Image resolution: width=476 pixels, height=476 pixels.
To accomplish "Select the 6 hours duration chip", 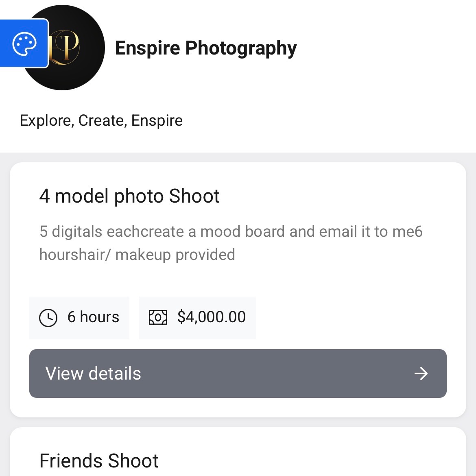I will [79, 318].
